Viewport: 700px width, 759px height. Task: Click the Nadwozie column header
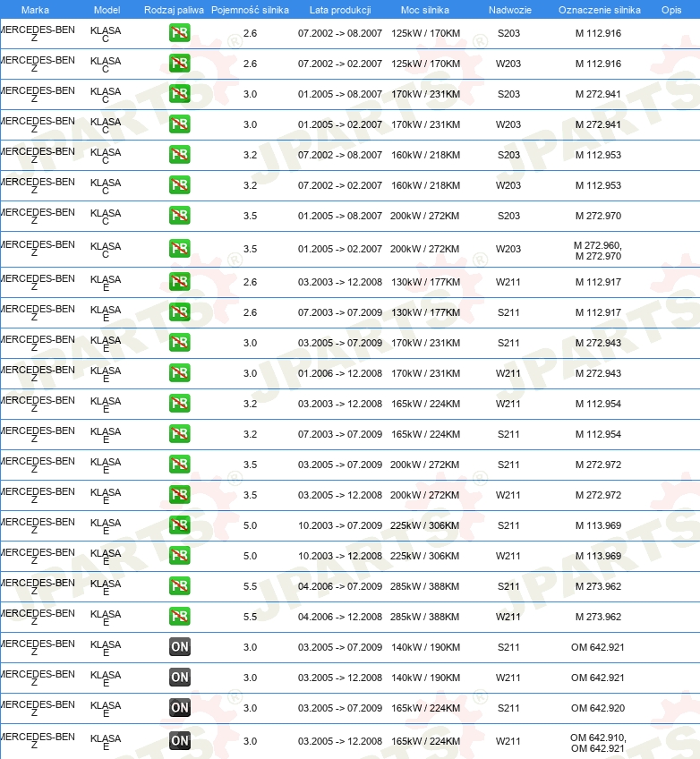click(509, 10)
